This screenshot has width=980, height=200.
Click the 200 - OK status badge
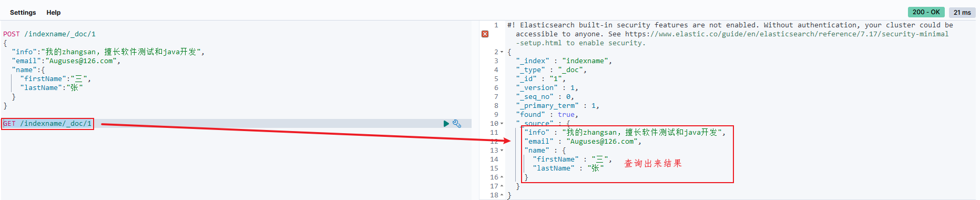pos(926,12)
